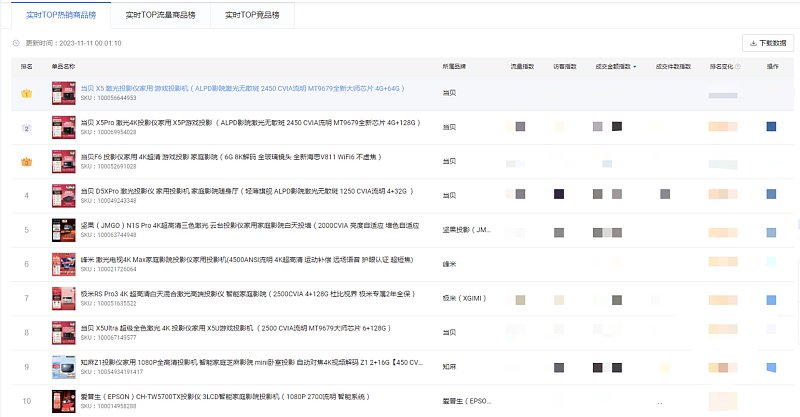This screenshot has width=800, height=417.
Task: Sort by the 流量指数 column header
Action: (522, 66)
